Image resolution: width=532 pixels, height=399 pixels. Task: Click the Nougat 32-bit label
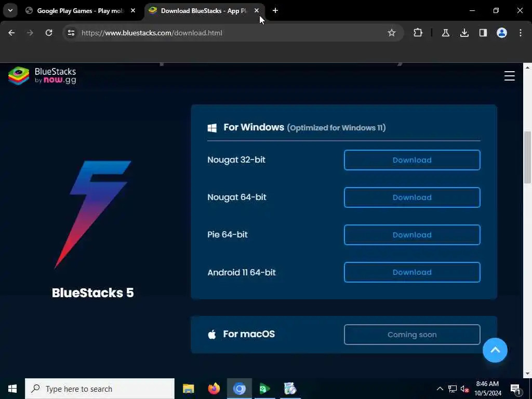(236, 160)
